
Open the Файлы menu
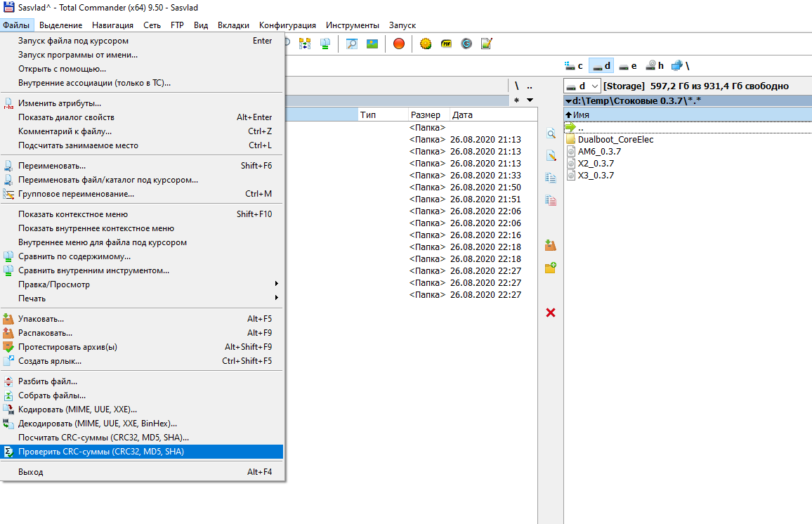[17, 25]
